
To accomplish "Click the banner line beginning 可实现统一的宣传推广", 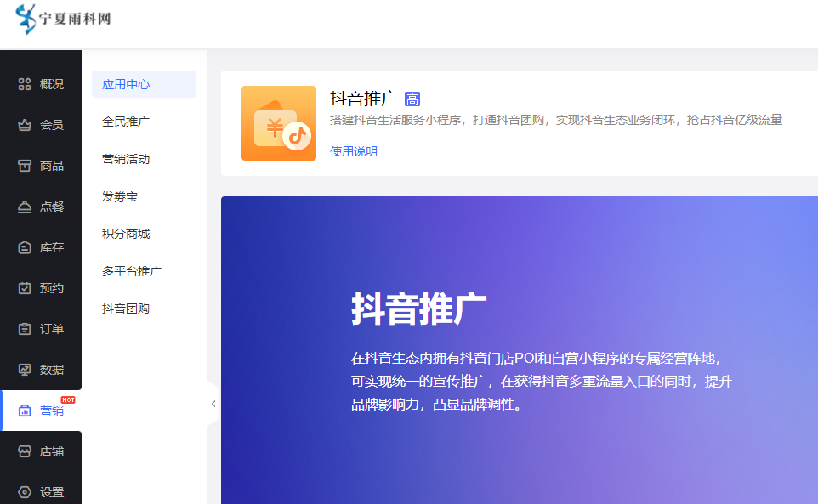I will click(x=542, y=382).
